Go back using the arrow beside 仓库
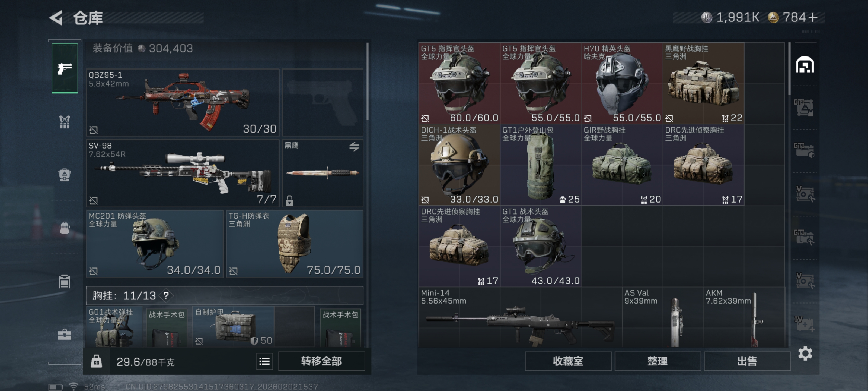The image size is (868, 391). click(56, 18)
